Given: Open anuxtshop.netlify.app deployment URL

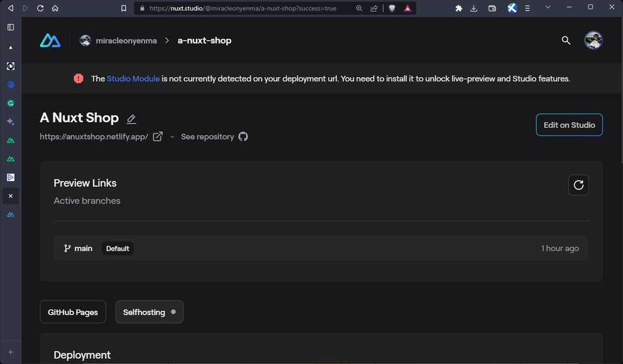Looking at the screenshot, I should pyautogui.click(x=93, y=137).
